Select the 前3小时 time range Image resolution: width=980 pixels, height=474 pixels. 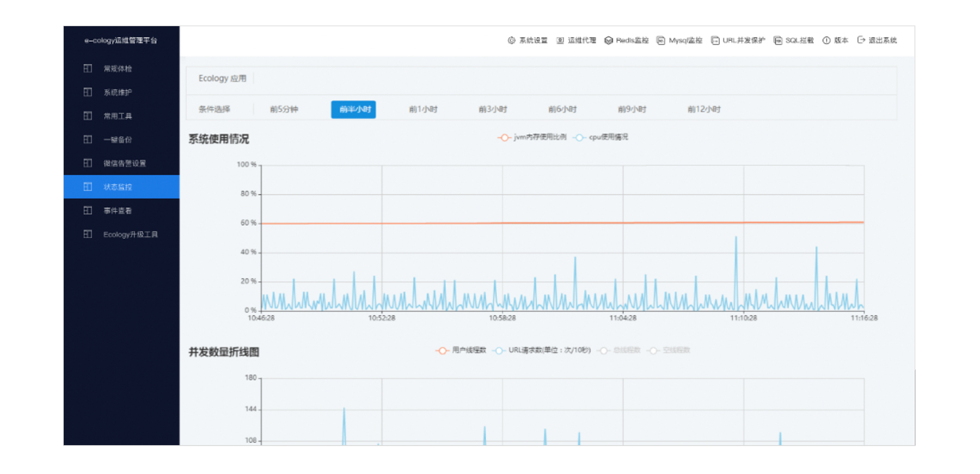pos(493,109)
